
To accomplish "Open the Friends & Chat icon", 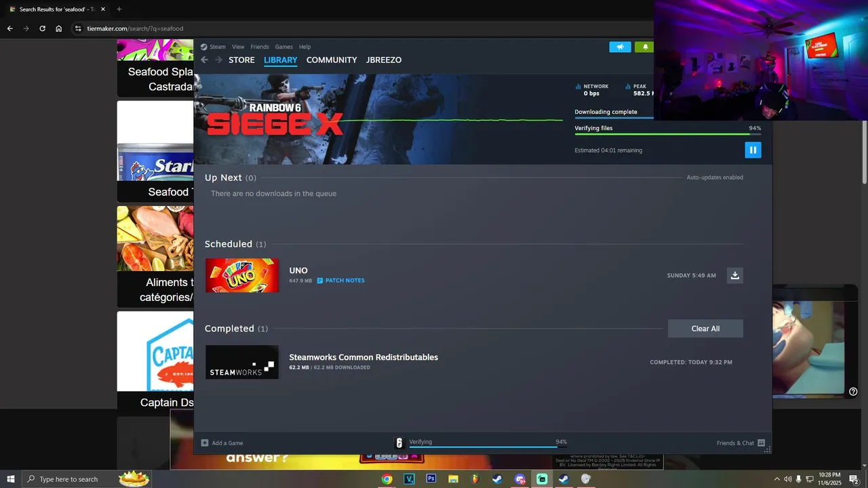I will coord(761,443).
